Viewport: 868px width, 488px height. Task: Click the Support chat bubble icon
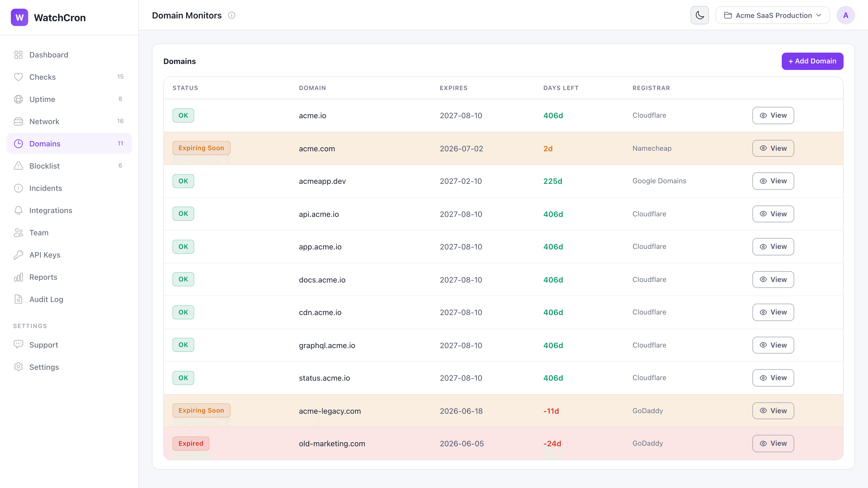pyautogui.click(x=18, y=345)
